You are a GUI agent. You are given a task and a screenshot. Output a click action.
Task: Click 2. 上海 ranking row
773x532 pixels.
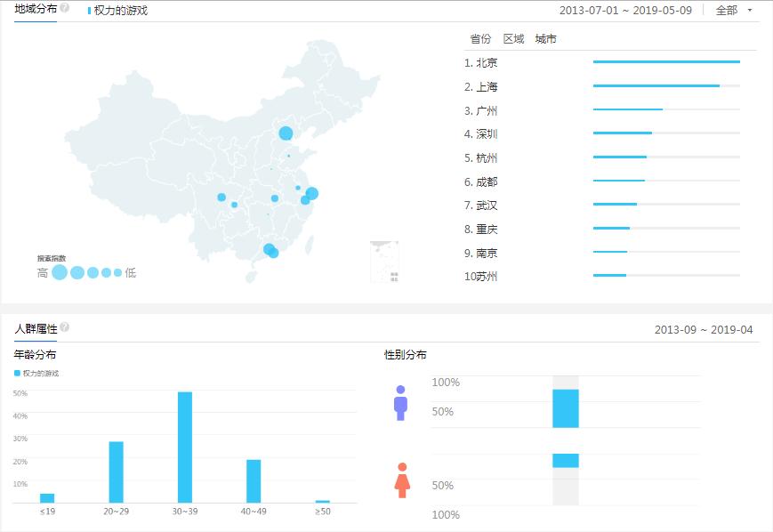point(602,87)
